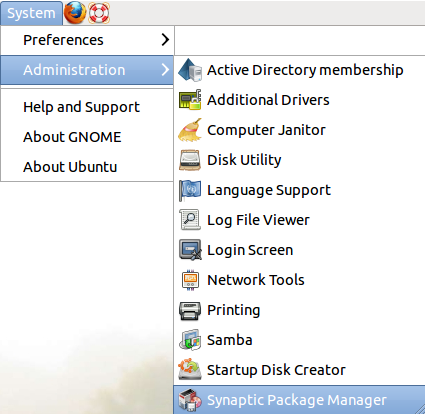
Task: Open Disk Utility
Action: click(x=300, y=160)
